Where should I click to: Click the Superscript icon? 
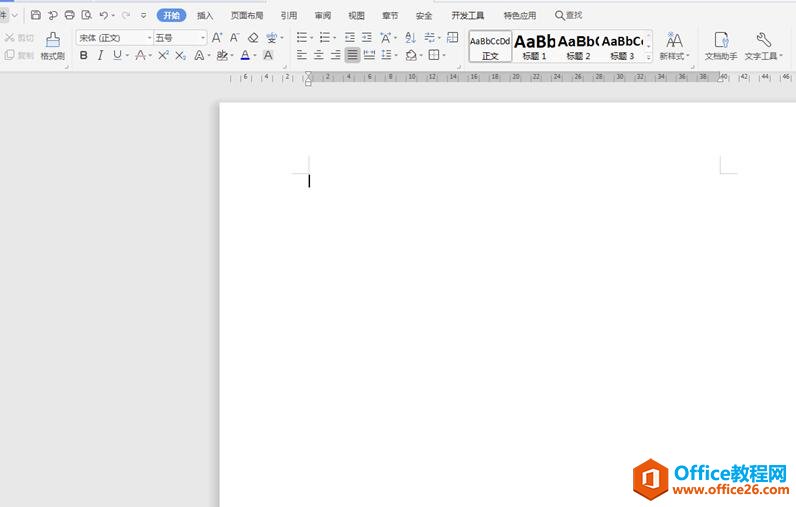pos(162,56)
